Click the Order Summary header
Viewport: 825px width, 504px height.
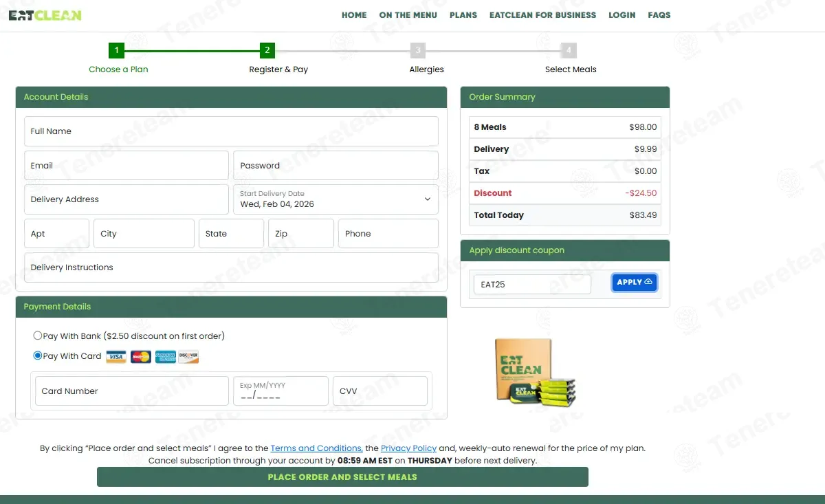tap(565, 97)
